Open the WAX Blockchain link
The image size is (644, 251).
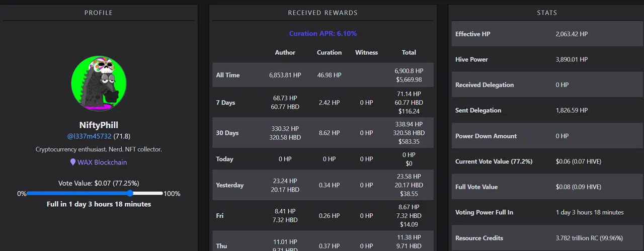102,162
